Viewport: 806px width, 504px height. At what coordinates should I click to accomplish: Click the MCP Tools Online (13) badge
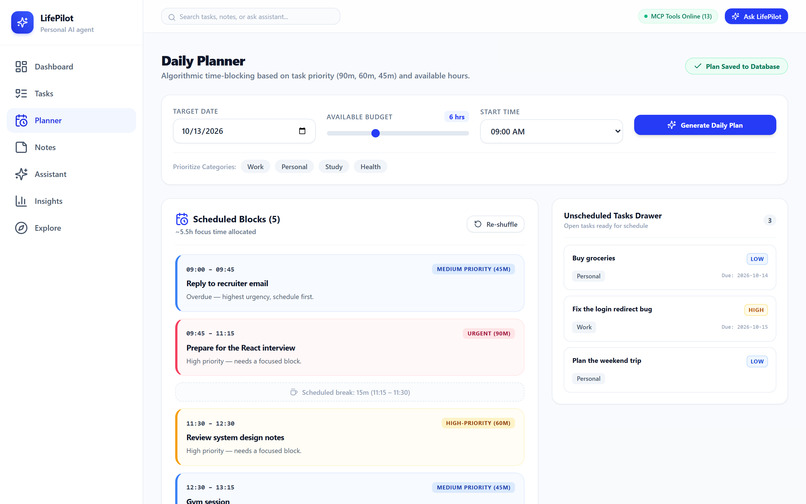(x=677, y=16)
